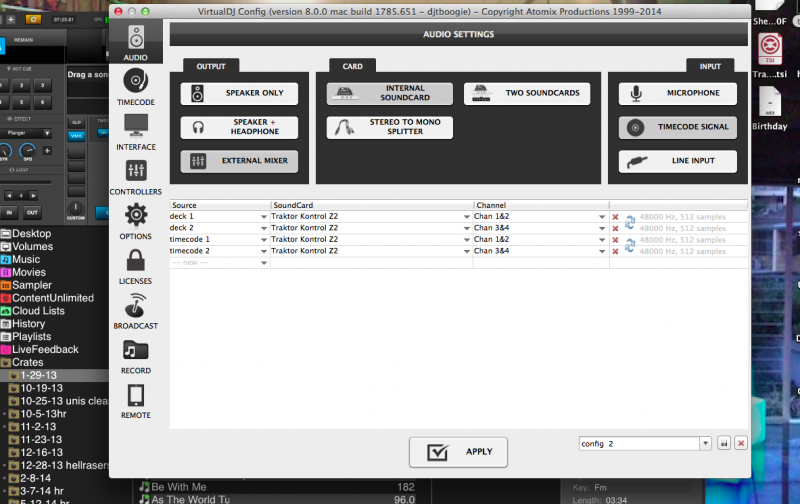Delete the timecode 2 audio row
Screen dimensions: 800x504
(x=615, y=251)
